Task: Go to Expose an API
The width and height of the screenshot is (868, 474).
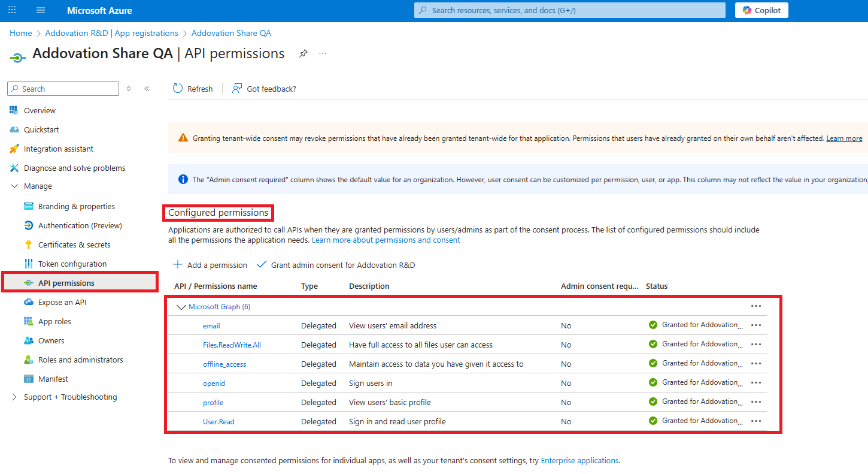Action: tap(62, 302)
